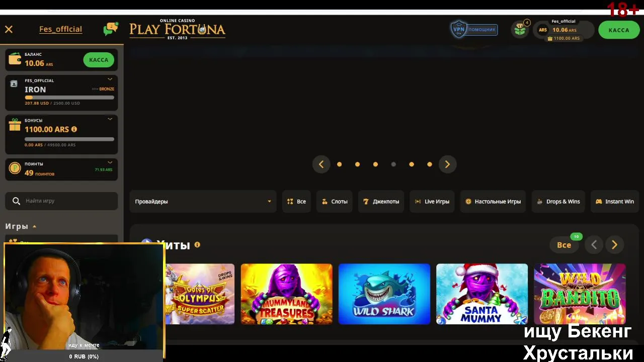Viewport: 644px width, 362px height.
Task: Open Gates of Olympus Super Scatter game
Action: pyautogui.click(x=200, y=294)
